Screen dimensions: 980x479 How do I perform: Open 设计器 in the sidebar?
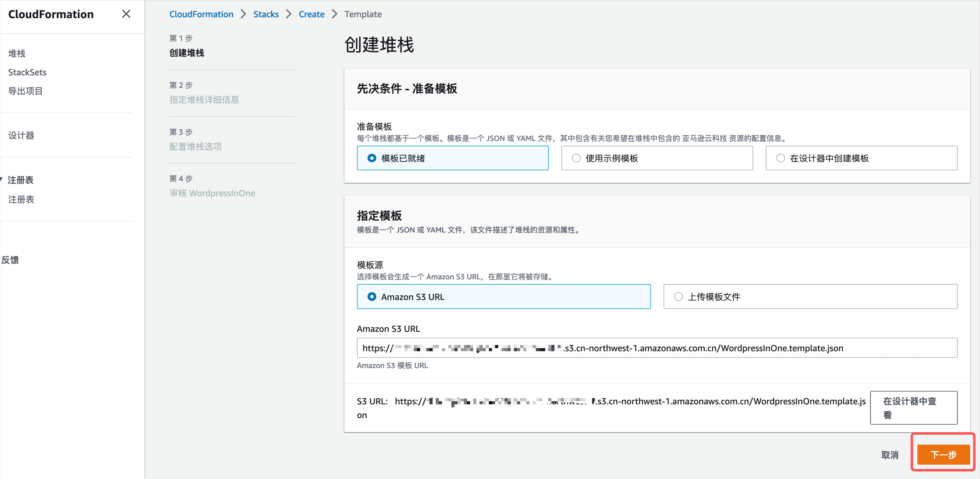tap(21, 136)
